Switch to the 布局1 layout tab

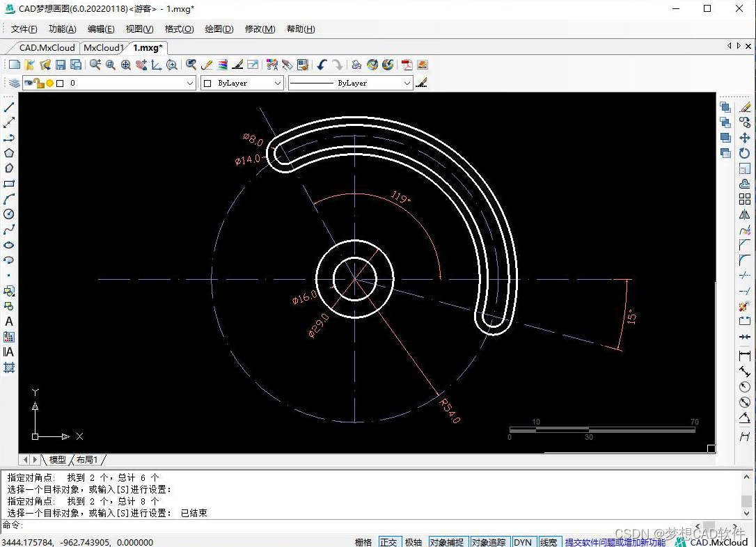point(87,460)
